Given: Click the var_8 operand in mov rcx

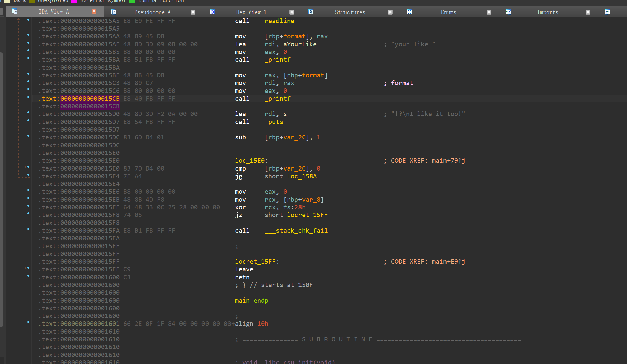Looking at the screenshot, I should [311, 200].
